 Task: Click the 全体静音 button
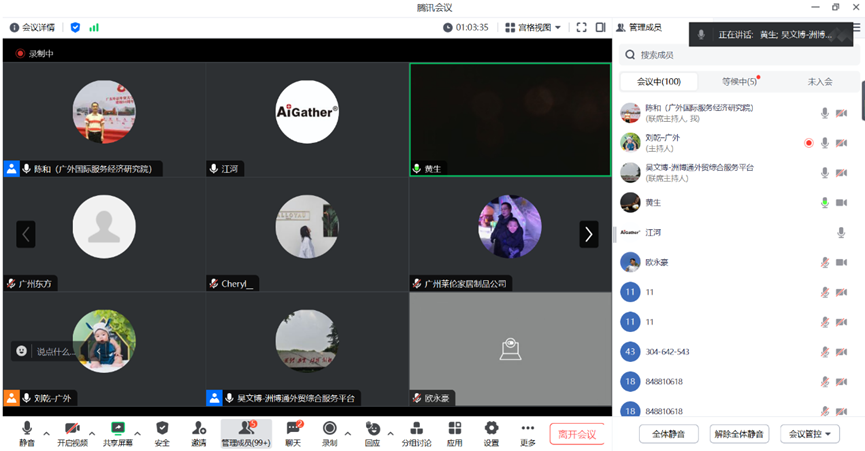point(668,434)
